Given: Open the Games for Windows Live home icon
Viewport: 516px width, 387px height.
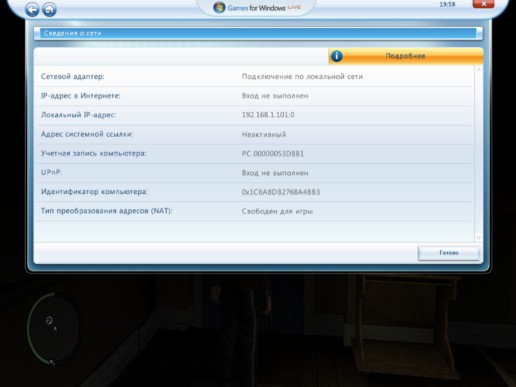Looking at the screenshot, I should 49,9.
